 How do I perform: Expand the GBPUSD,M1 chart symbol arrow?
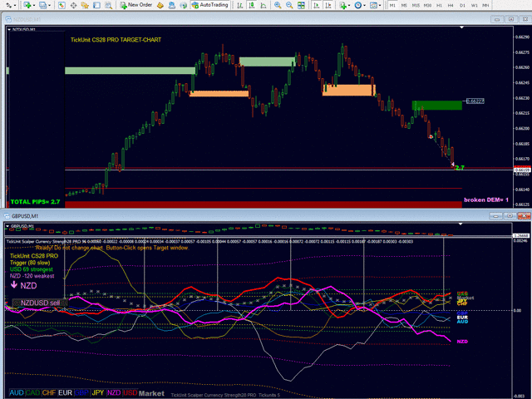pyautogui.click(x=7, y=226)
